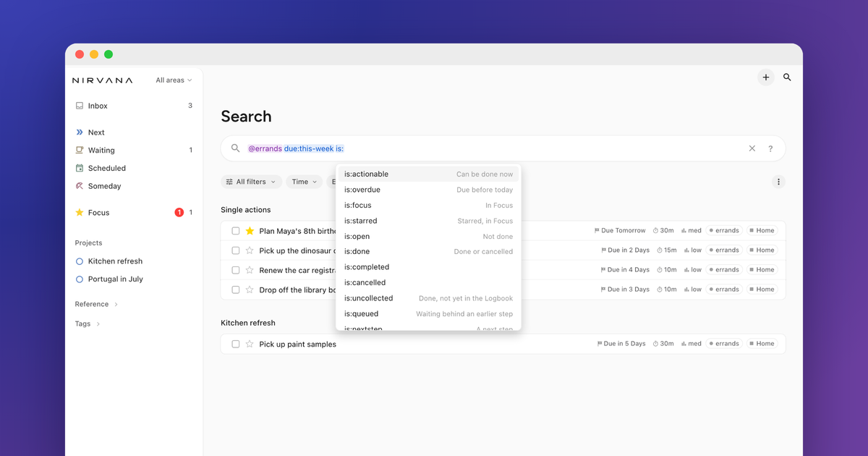Expand the Tags section
868x456 pixels.
click(88, 324)
